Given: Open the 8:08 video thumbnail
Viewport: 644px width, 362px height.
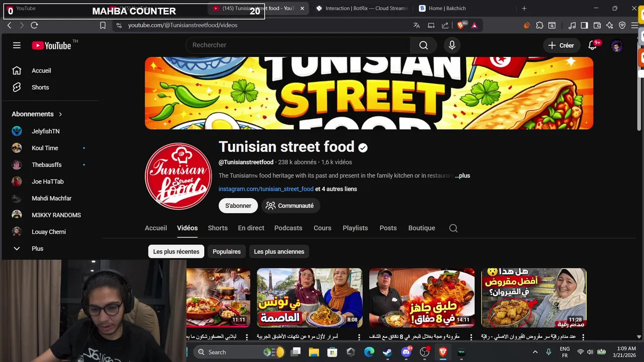Looking at the screenshot, I should click(x=309, y=298).
